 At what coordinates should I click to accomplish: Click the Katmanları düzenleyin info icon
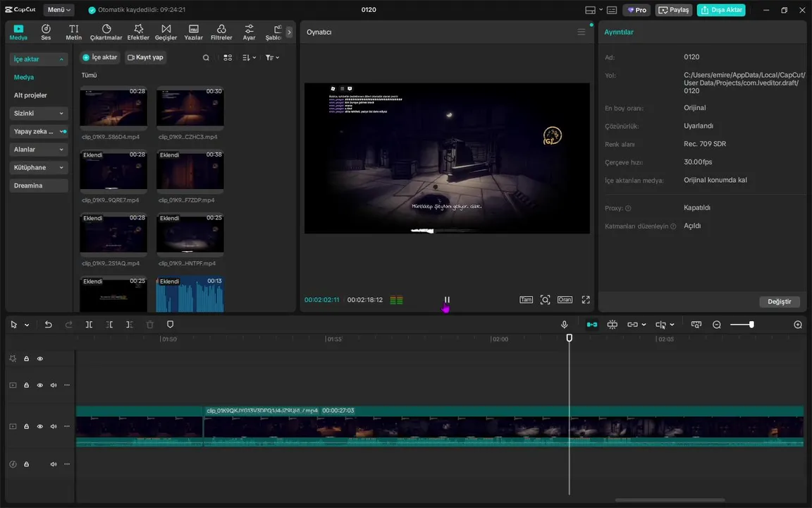tap(672, 226)
